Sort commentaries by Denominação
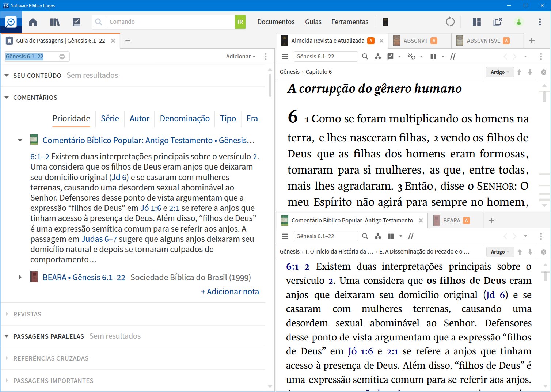 [185, 119]
